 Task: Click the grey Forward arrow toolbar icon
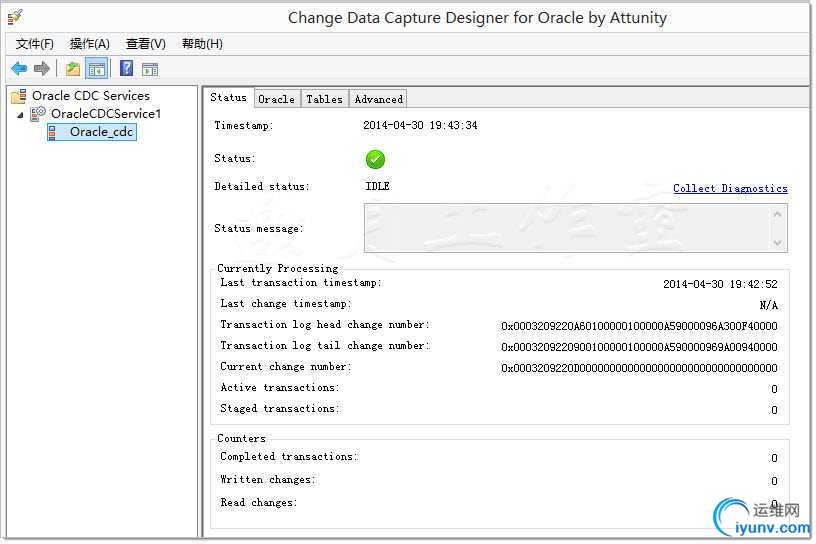point(42,68)
